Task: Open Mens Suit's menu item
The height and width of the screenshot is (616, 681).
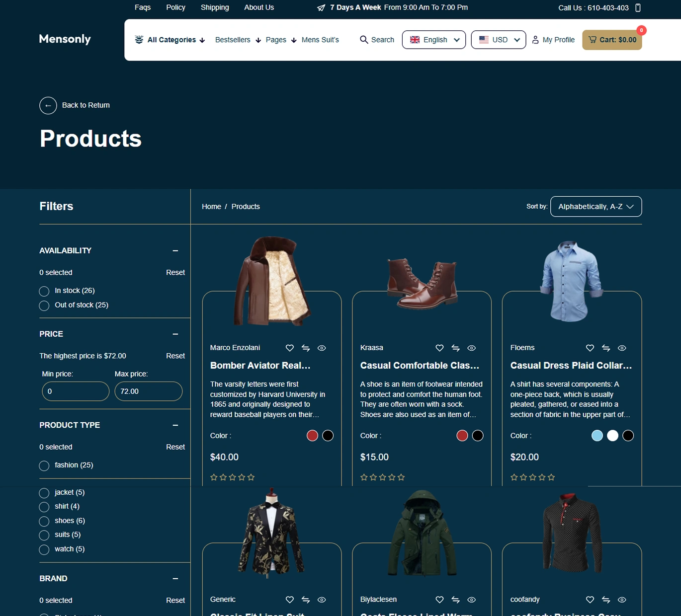Action: 320,40
